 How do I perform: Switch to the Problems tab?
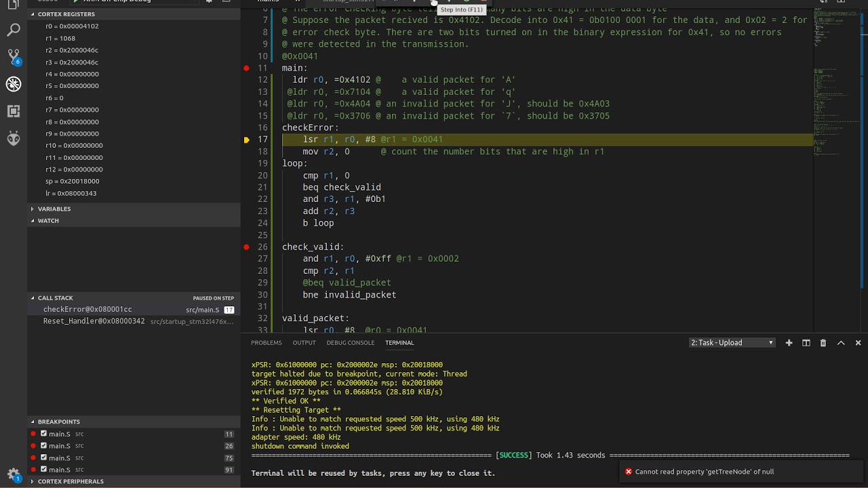coord(267,343)
